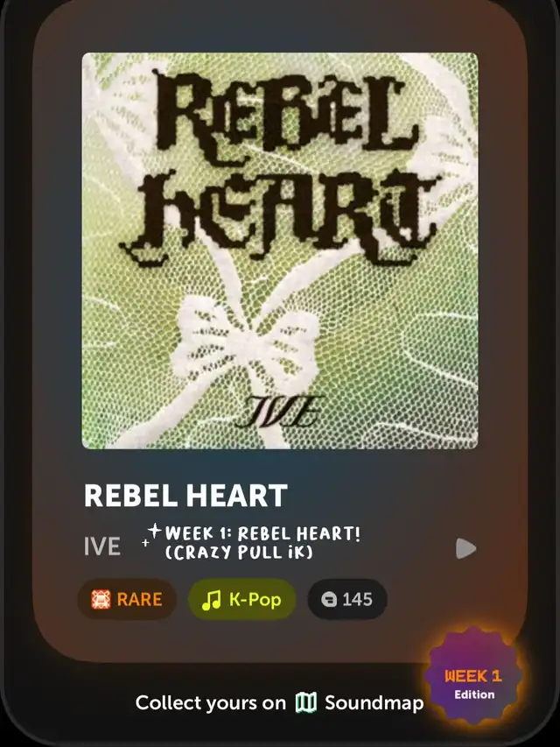Click the round icon beside number 145
The image size is (560, 747).
point(329,599)
